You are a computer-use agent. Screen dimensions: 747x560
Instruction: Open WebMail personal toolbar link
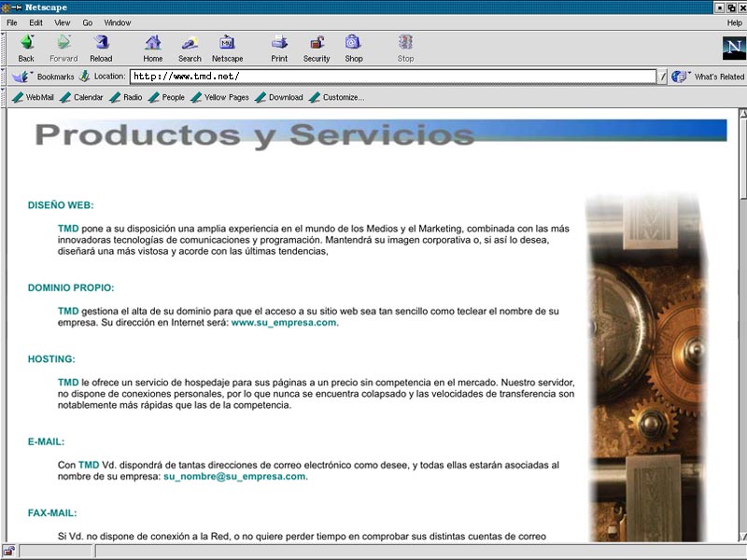point(33,97)
